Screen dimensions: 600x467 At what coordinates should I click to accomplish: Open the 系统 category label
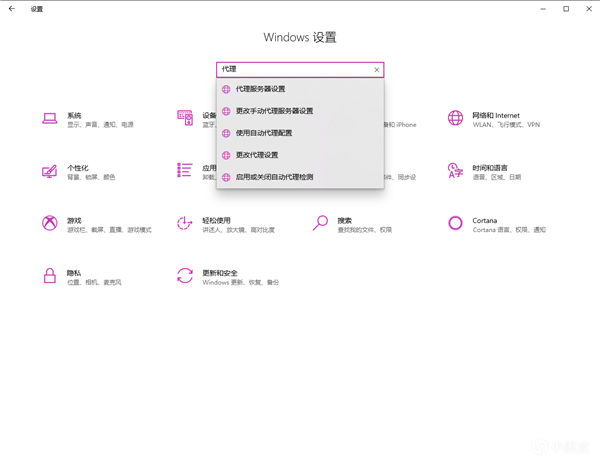click(74, 115)
